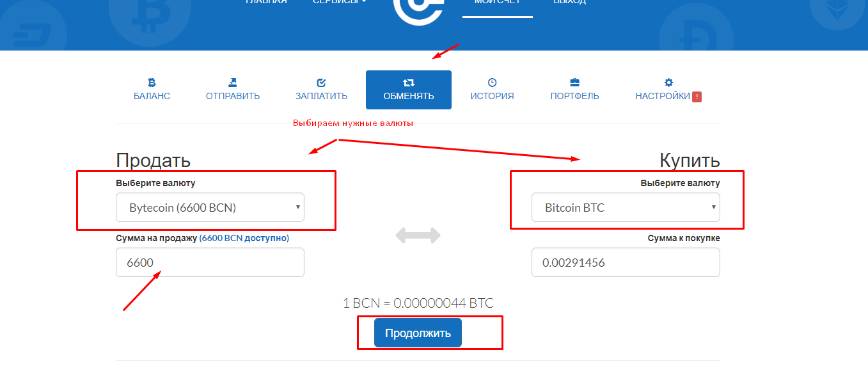Viewport: 868px width, 371px height.
Task: Swap currencies with the gray double arrow
Action: point(418,235)
